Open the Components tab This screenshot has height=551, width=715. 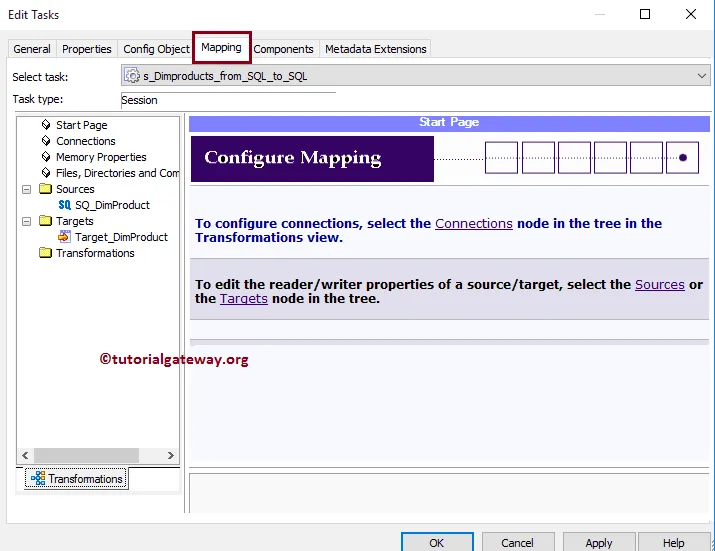point(283,49)
